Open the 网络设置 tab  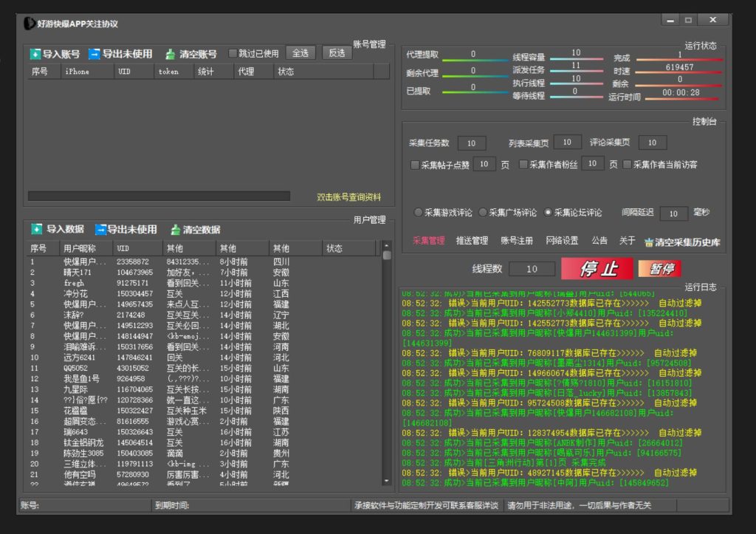click(562, 241)
